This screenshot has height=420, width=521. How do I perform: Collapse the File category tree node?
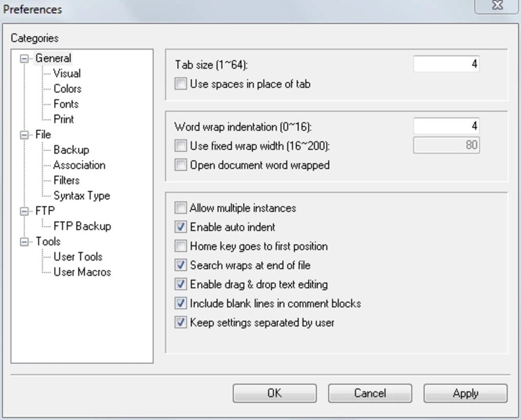(23, 135)
